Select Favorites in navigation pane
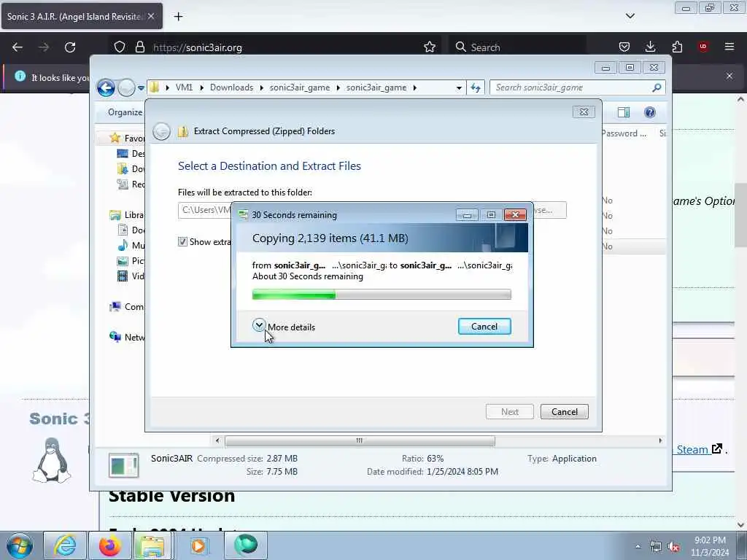 [127, 138]
